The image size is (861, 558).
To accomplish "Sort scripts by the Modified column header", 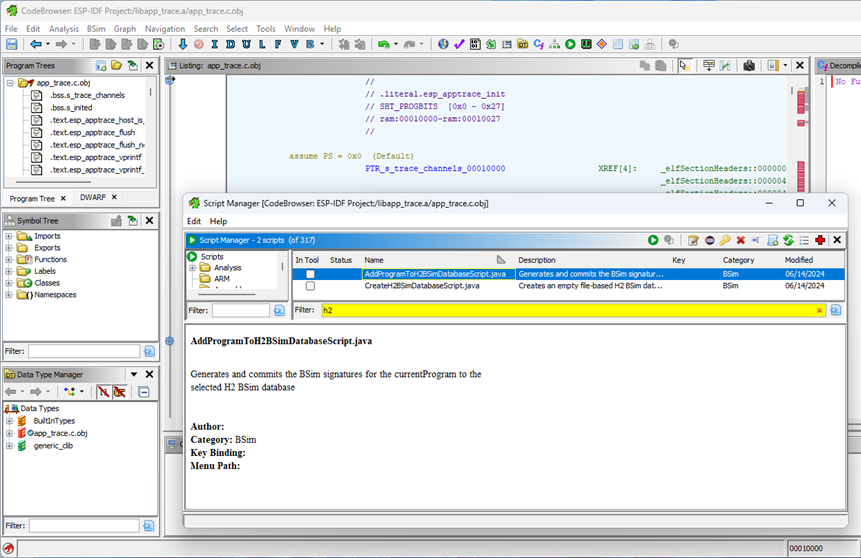I will 798,260.
